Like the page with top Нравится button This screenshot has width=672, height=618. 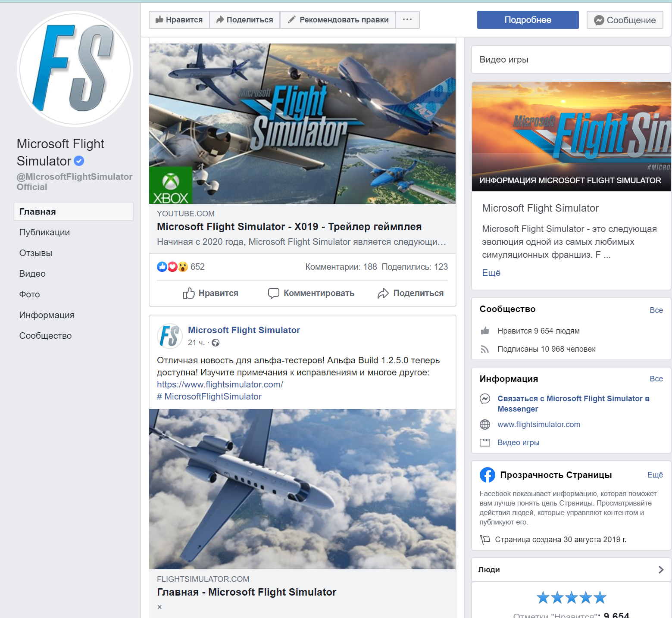[x=179, y=20]
